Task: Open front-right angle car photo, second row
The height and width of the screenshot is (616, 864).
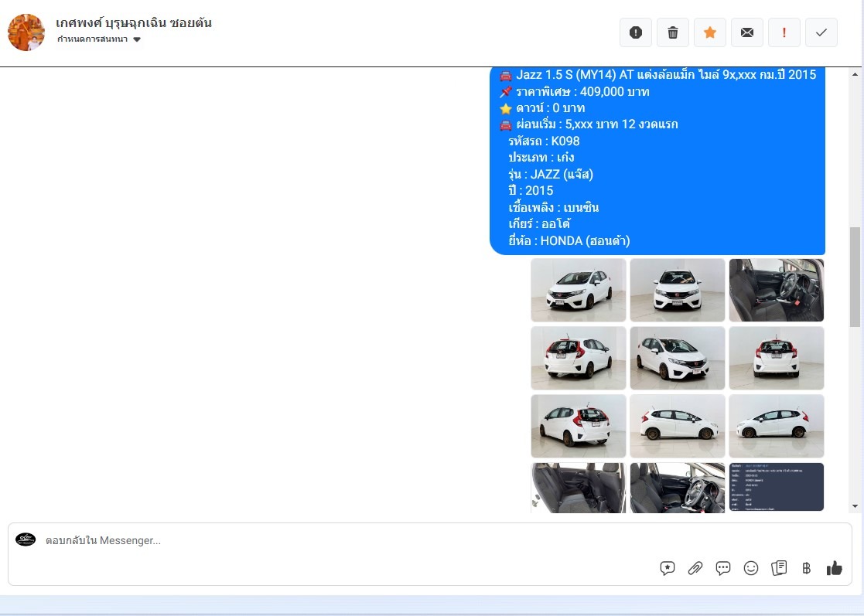Action: click(678, 359)
